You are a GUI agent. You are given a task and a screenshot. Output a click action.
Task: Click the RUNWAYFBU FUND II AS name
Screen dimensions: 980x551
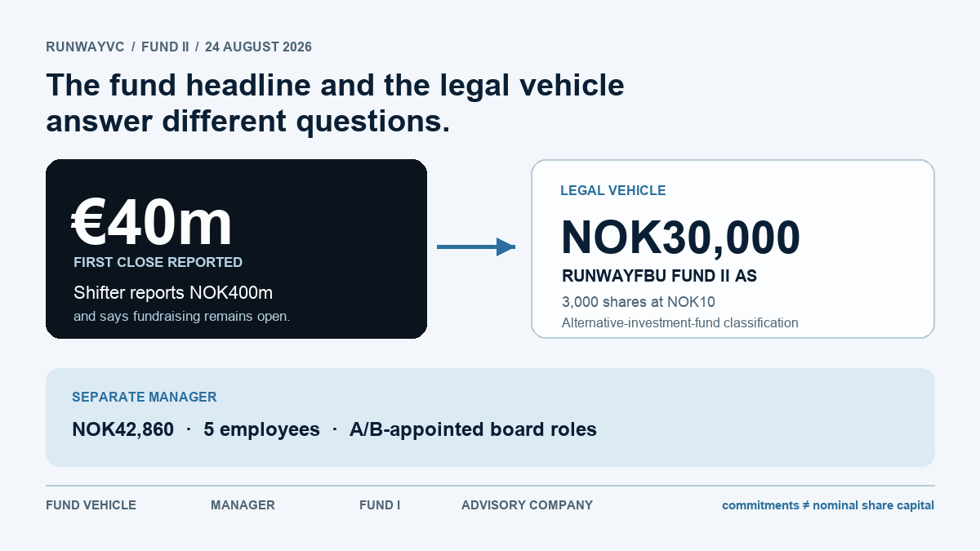pyautogui.click(x=660, y=276)
